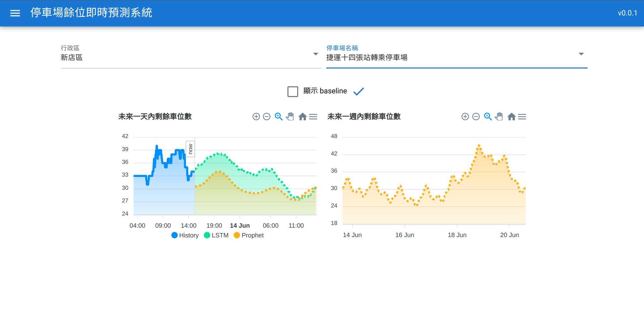Click the 20 Jun label on the weekly chart axis
This screenshot has width=644, height=321.
point(509,235)
